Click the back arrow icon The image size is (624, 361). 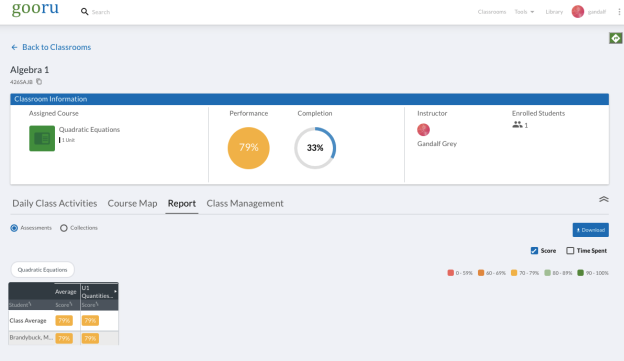pyautogui.click(x=14, y=47)
